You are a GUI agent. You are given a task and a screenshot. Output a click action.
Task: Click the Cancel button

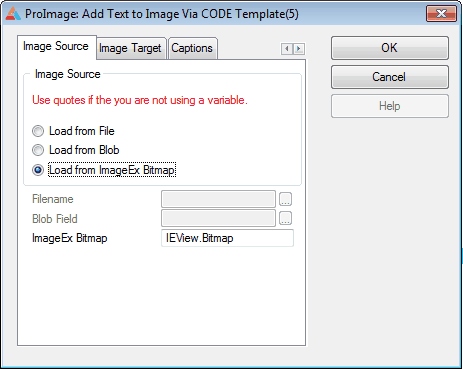tap(390, 77)
